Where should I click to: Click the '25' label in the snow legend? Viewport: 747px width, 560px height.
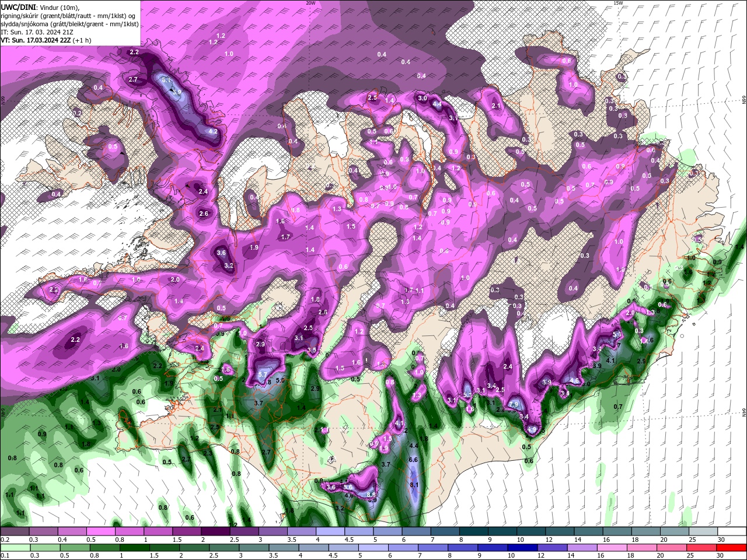692,539
